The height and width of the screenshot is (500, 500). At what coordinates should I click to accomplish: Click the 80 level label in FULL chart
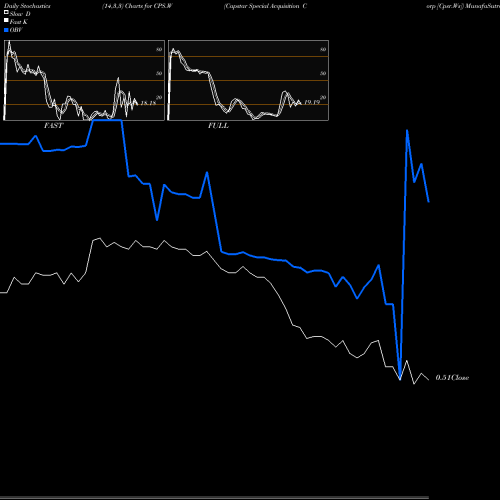point(323,49)
